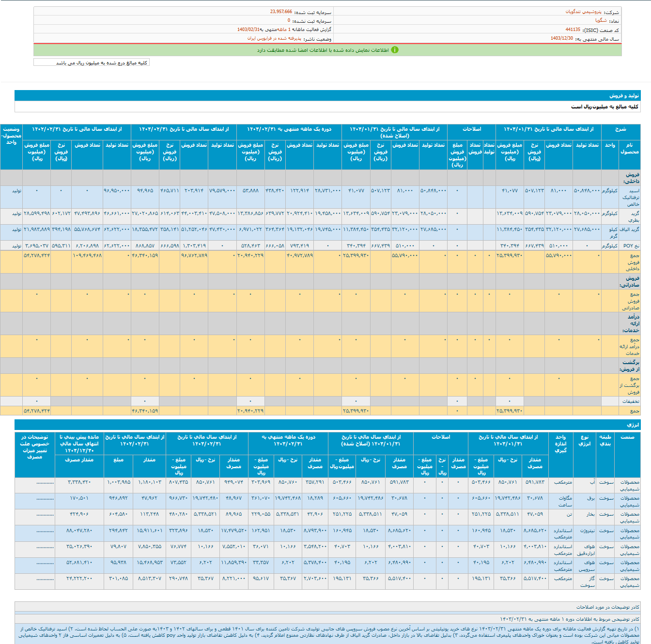The height and width of the screenshot is (644, 651).
Task: Click the شرح column header in the sales table
Action: click(x=620, y=129)
